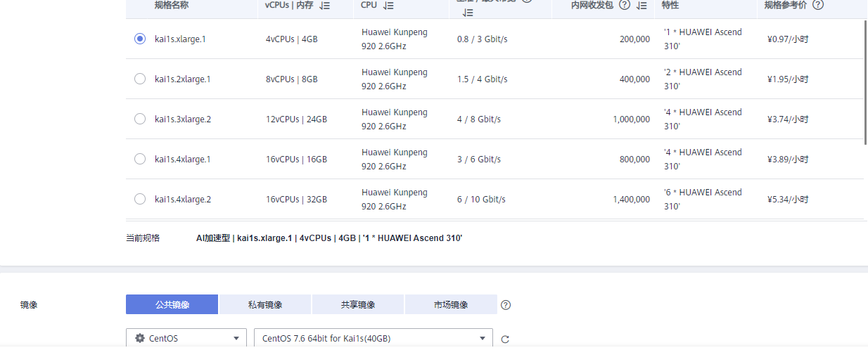Viewport: 868px width, 350px height.
Task: Refresh the image list
Action: pos(505,339)
